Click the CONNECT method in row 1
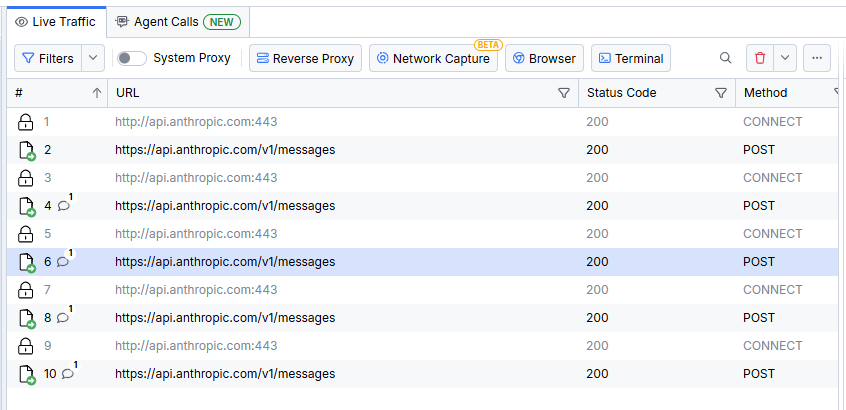Image resolution: width=846 pixels, height=410 pixels. 773,122
